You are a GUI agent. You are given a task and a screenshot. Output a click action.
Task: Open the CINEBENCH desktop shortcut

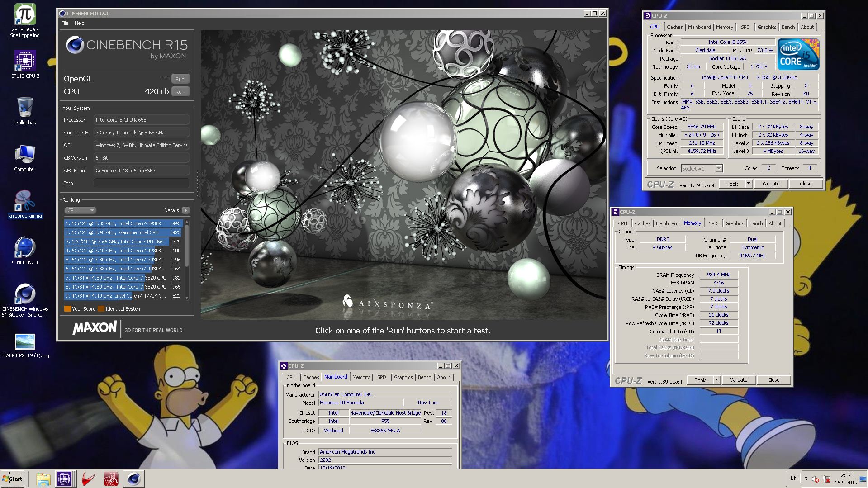pyautogui.click(x=25, y=251)
